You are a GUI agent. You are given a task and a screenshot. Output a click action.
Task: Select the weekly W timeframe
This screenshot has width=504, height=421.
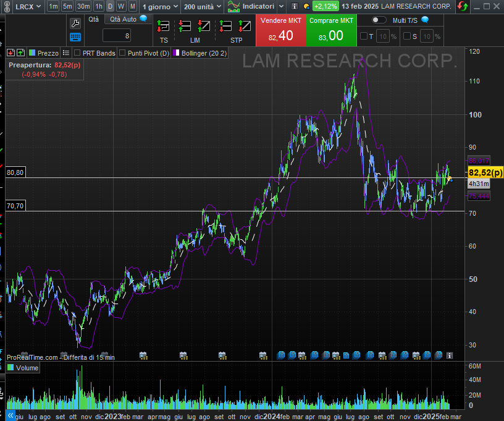tap(121, 6)
